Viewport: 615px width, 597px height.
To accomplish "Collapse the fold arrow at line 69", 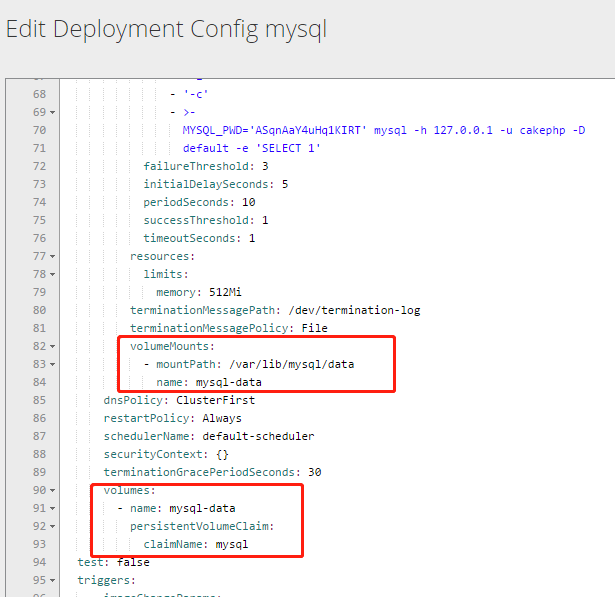I will point(52,112).
